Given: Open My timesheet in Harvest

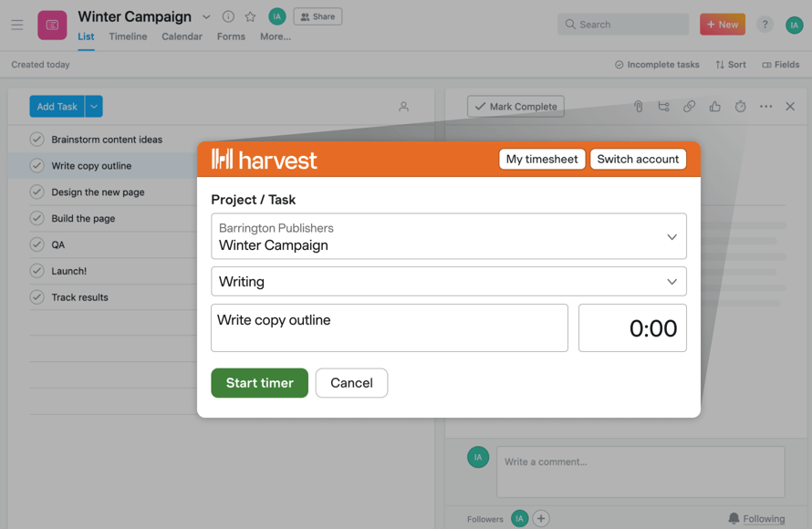Looking at the screenshot, I should [542, 159].
